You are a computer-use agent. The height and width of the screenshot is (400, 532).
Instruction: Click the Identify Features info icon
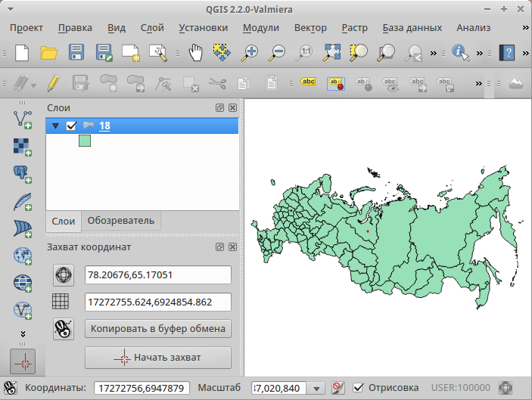point(460,52)
